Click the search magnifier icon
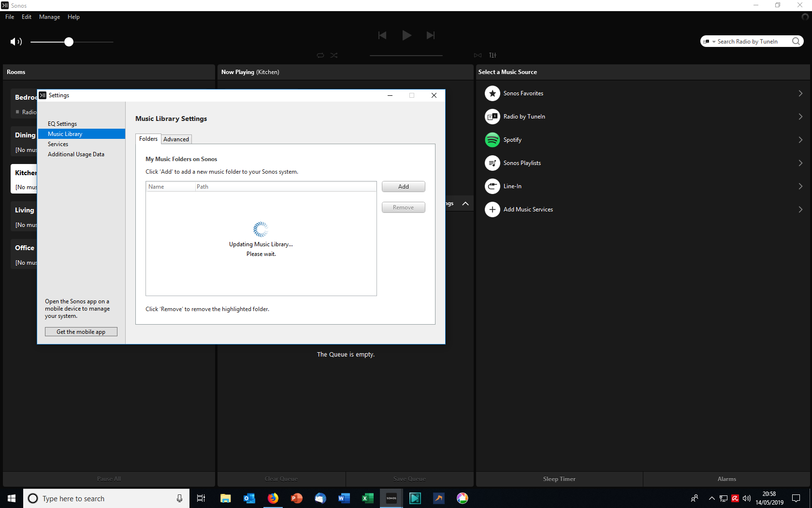The image size is (812, 508). tap(796, 41)
